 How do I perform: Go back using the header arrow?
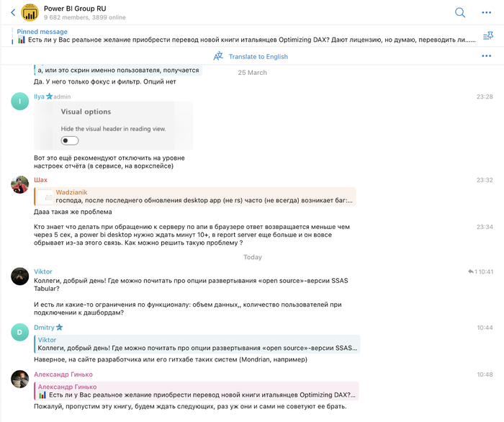click(12, 12)
